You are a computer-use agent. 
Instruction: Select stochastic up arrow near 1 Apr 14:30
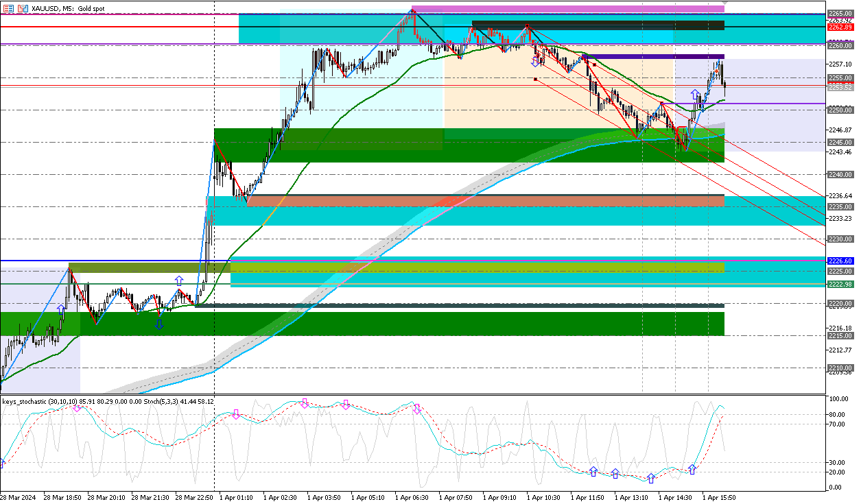tap(692, 469)
